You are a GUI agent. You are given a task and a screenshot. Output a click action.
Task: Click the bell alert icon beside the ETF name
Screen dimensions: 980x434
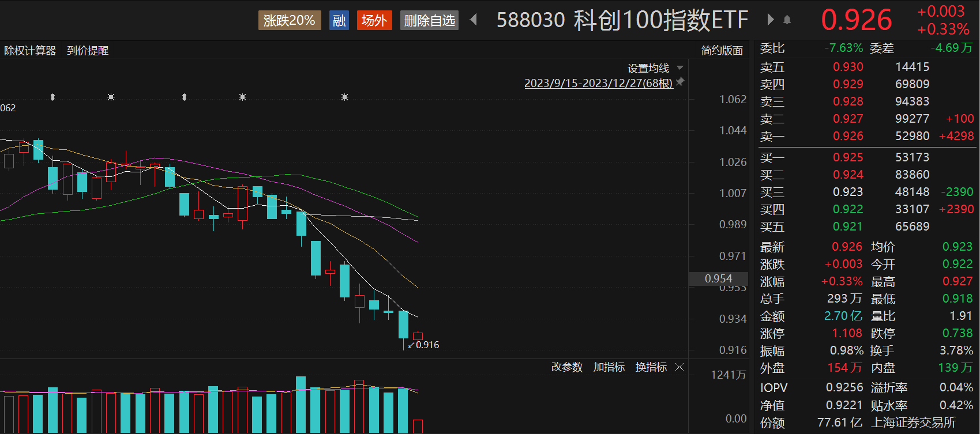(x=787, y=20)
